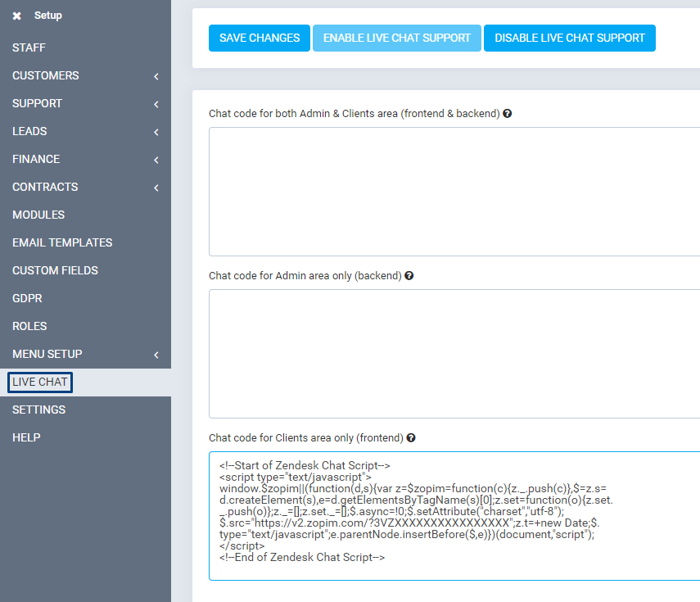Open the EMAIL TEMPLATES setup page

[x=62, y=242]
